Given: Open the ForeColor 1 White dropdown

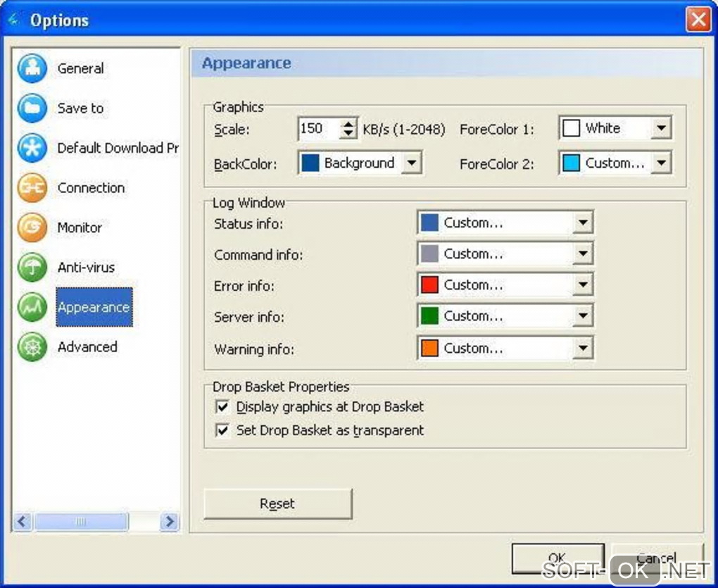Looking at the screenshot, I should click(x=661, y=127).
